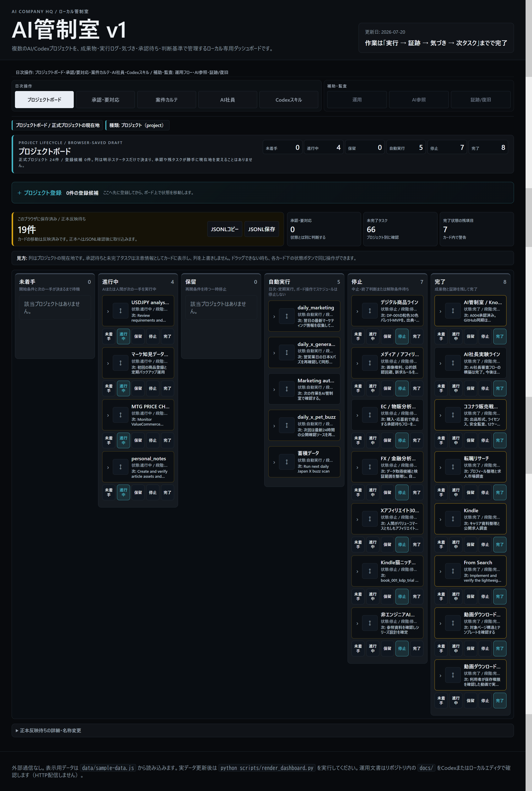Image resolution: width=532 pixels, height=791 pixels.
Task: Click the 完了状態の残項目 7 summary card
Action: click(x=477, y=229)
